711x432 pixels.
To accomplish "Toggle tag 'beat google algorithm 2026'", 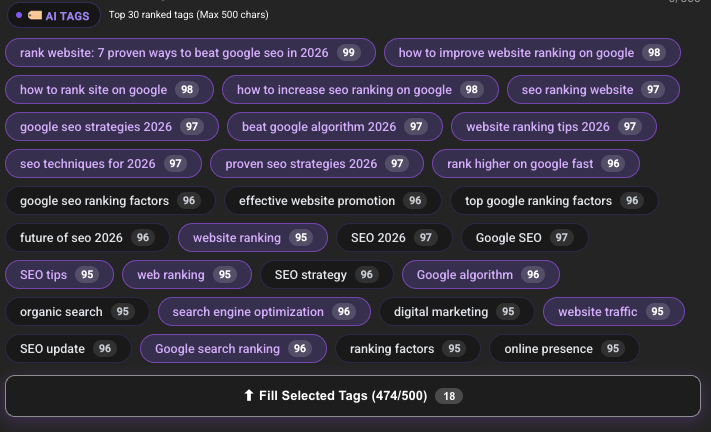I will [335, 126].
